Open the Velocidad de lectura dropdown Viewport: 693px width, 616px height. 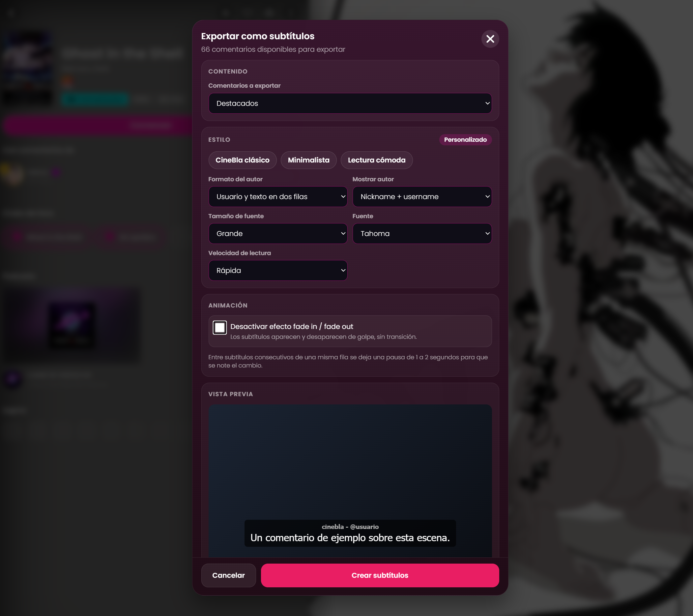[x=278, y=271]
